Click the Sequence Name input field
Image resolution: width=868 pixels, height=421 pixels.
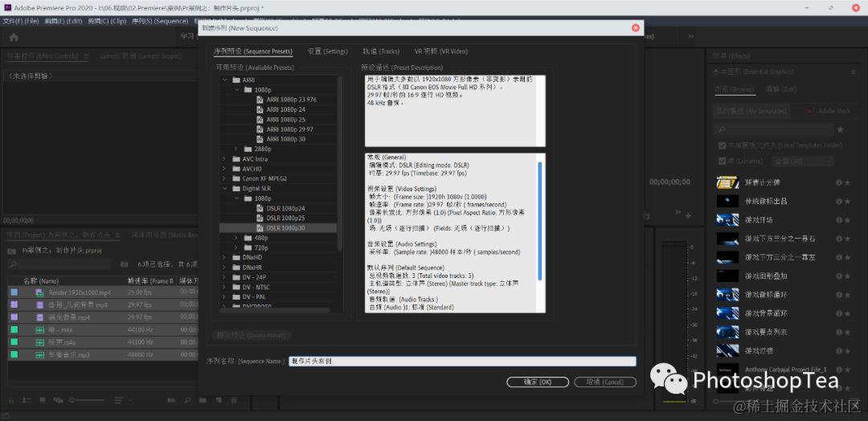(x=462, y=362)
